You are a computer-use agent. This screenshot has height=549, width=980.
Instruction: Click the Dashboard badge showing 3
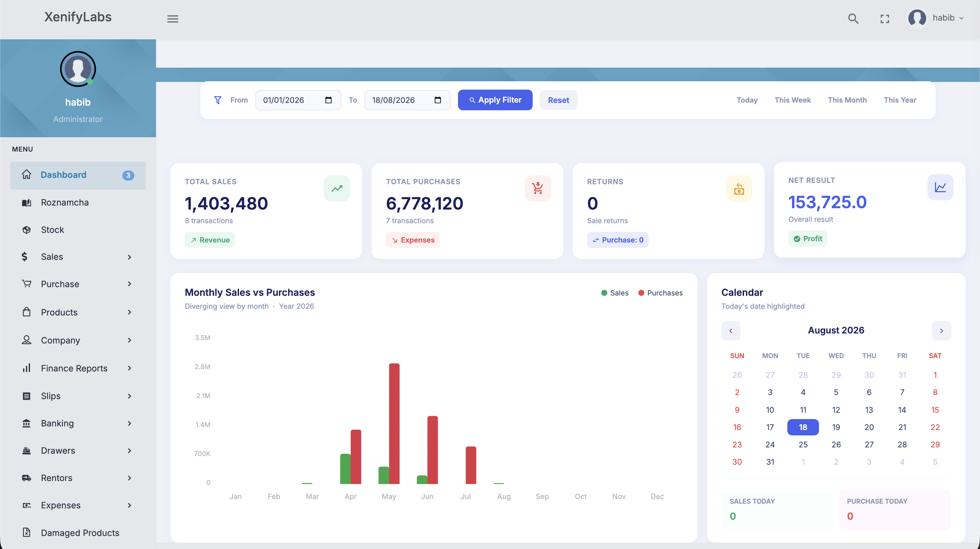pos(128,175)
